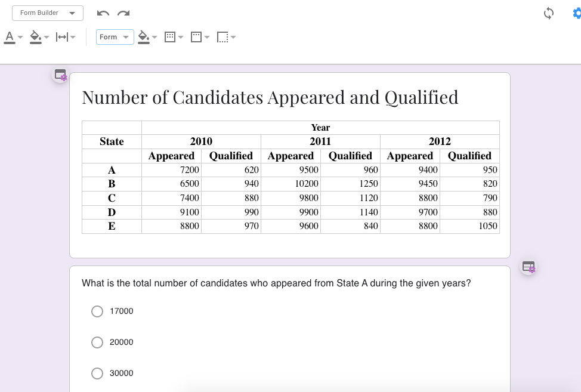
Task: Expand the second fill bucket dropdown arrow
Action: [x=154, y=37]
